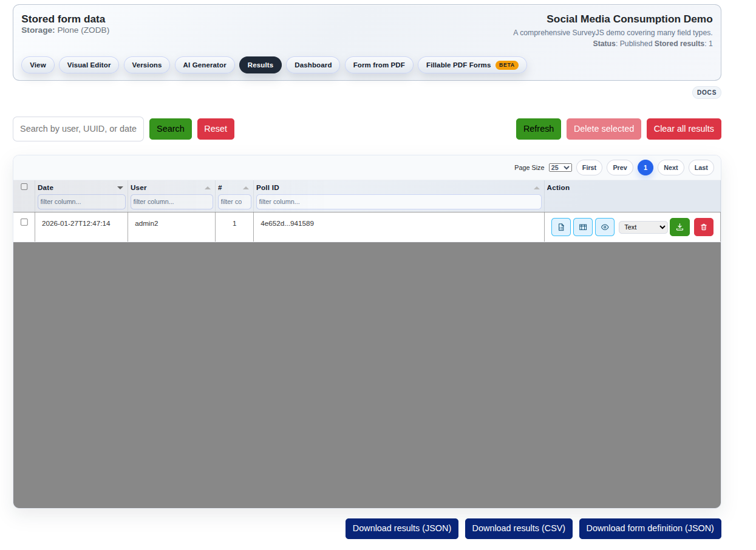Sort the User column with its arrow
This screenshot has height=550, width=756.
click(x=208, y=188)
